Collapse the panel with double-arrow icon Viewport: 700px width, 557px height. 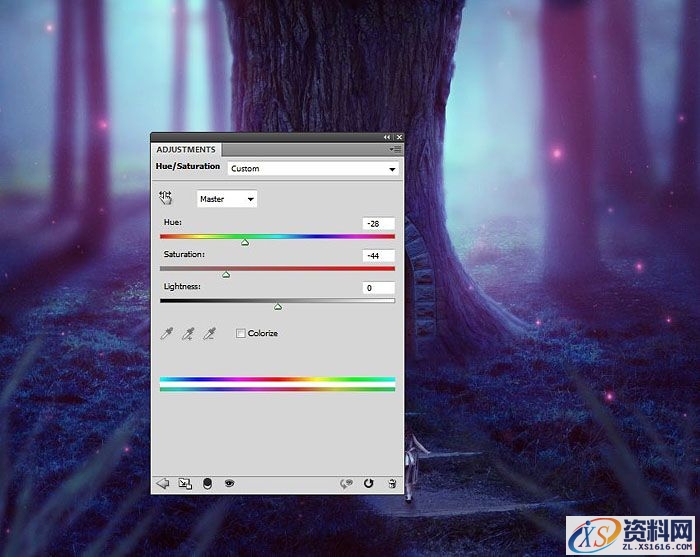[x=386, y=137]
